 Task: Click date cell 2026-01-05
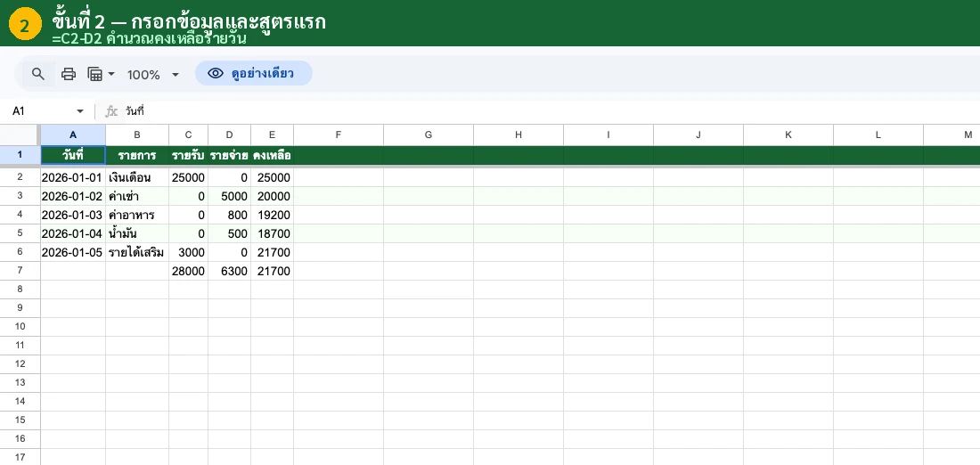(x=73, y=252)
